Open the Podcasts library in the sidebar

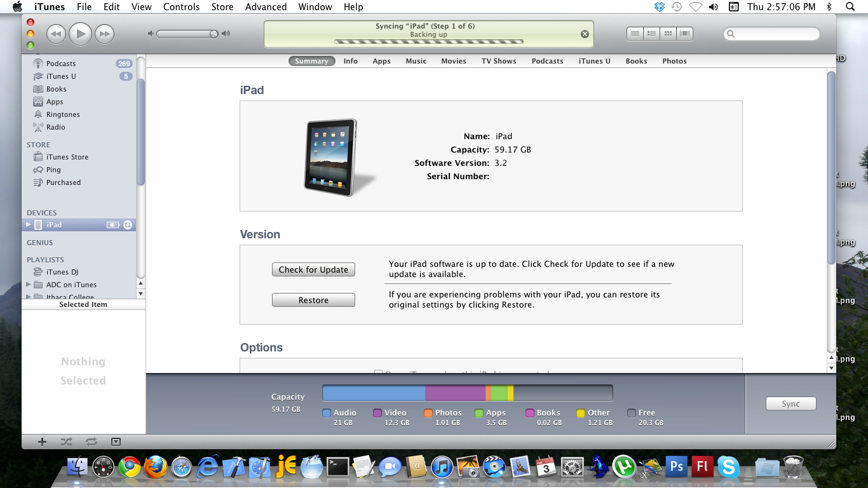coord(61,64)
